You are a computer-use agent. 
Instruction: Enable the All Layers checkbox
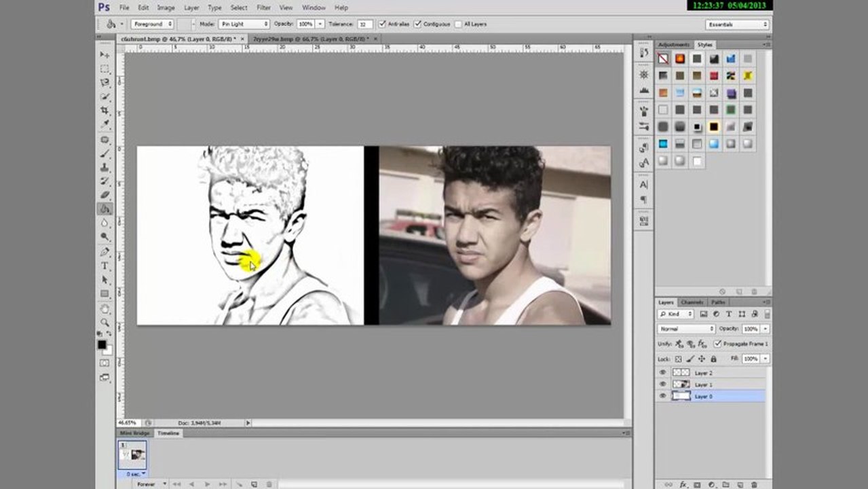[458, 24]
